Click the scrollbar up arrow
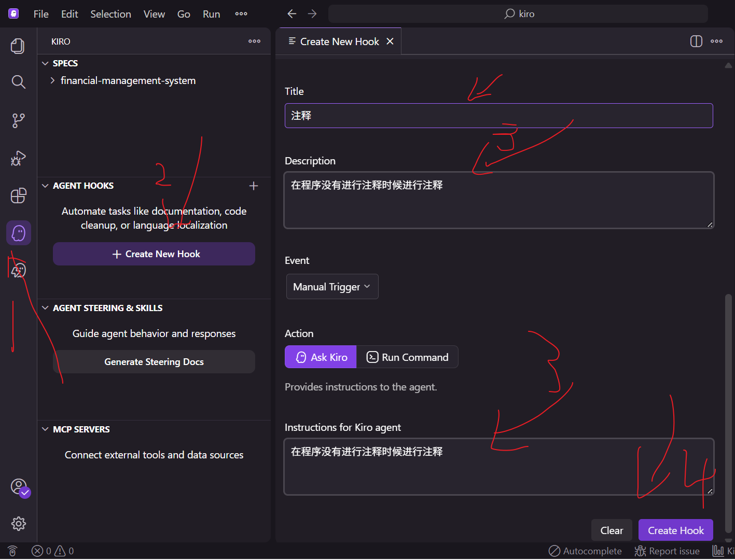 coord(728,65)
